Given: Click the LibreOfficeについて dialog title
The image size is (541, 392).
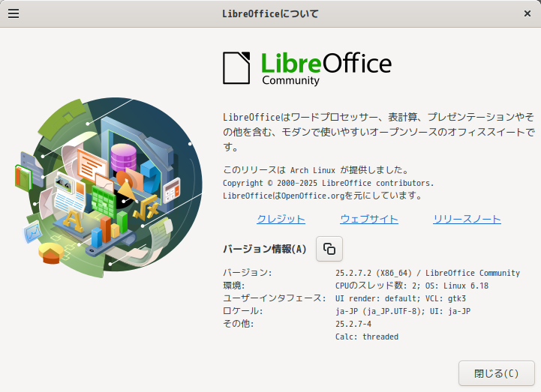Looking at the screenshot, I should point(270,13).
